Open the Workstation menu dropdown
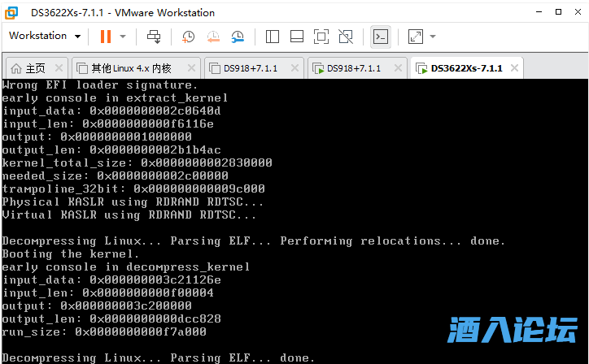The width and height of the screenshot is (589, 364). coord(44,36)
